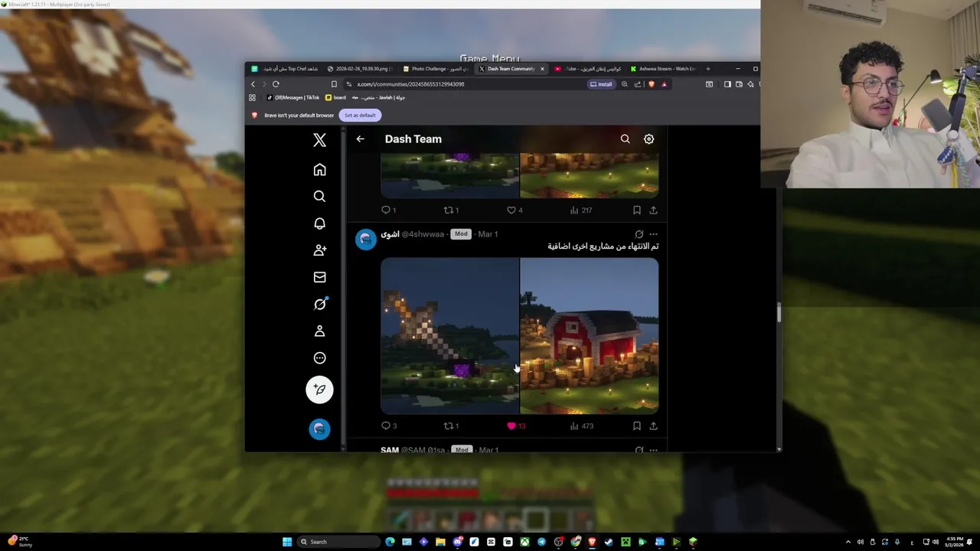Toggle Brave sidebar panel icon
The image size is (980, 551).
(x=727, y=84)
